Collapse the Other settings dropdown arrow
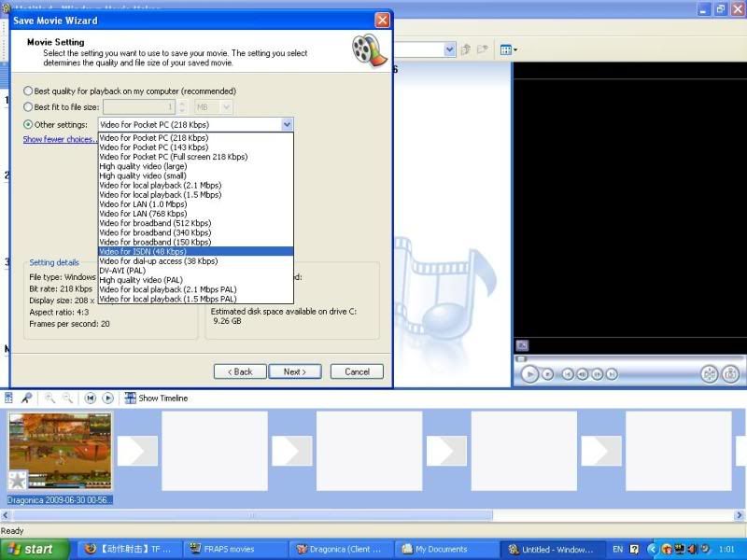 click(x=287, y=125)
